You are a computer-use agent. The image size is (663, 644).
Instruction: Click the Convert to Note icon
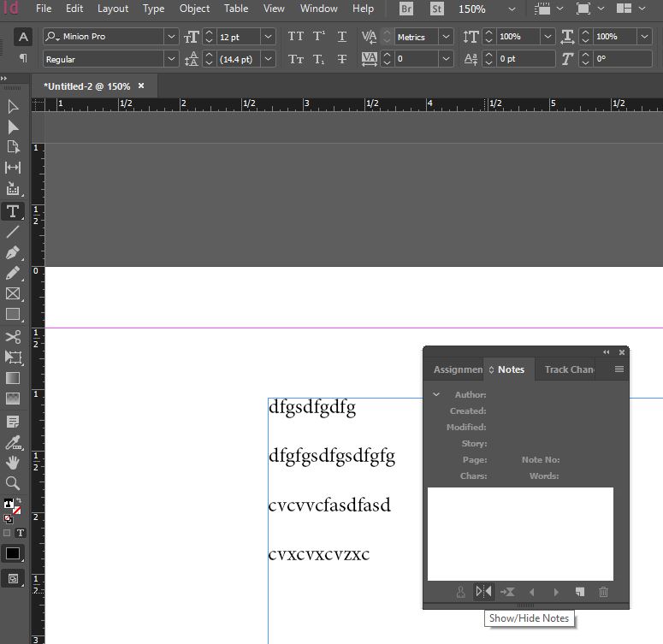coord(507,592)
